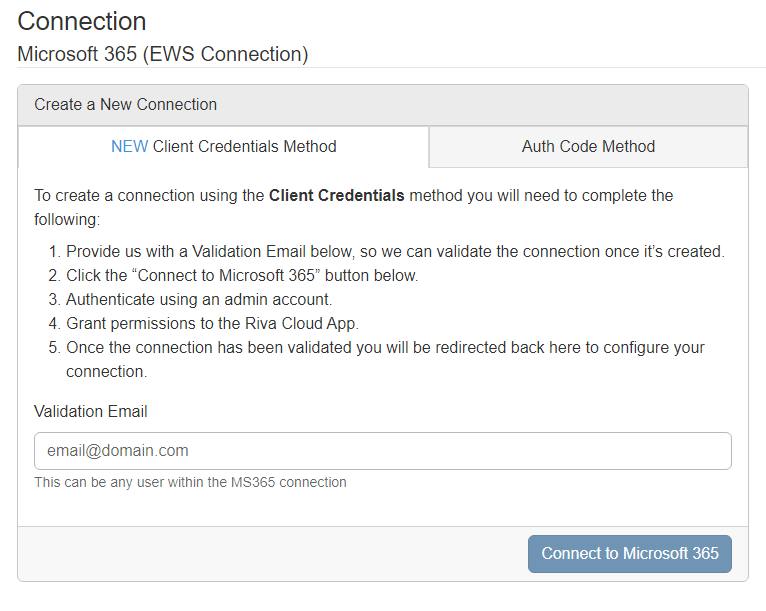
Task: Click the bold Client Credentials text
Action: 337,195
